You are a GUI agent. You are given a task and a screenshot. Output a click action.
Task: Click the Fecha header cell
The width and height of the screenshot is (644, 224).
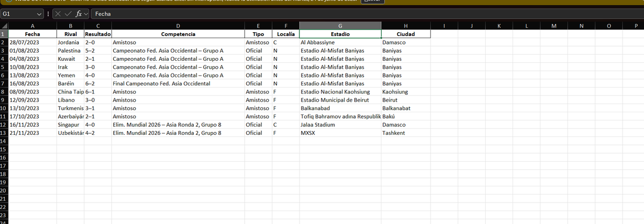point(32,34)
